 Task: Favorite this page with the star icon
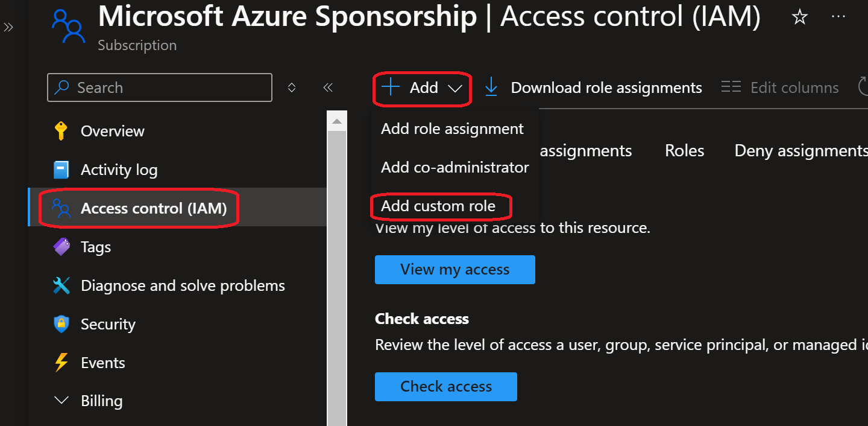tap(799, 17)
